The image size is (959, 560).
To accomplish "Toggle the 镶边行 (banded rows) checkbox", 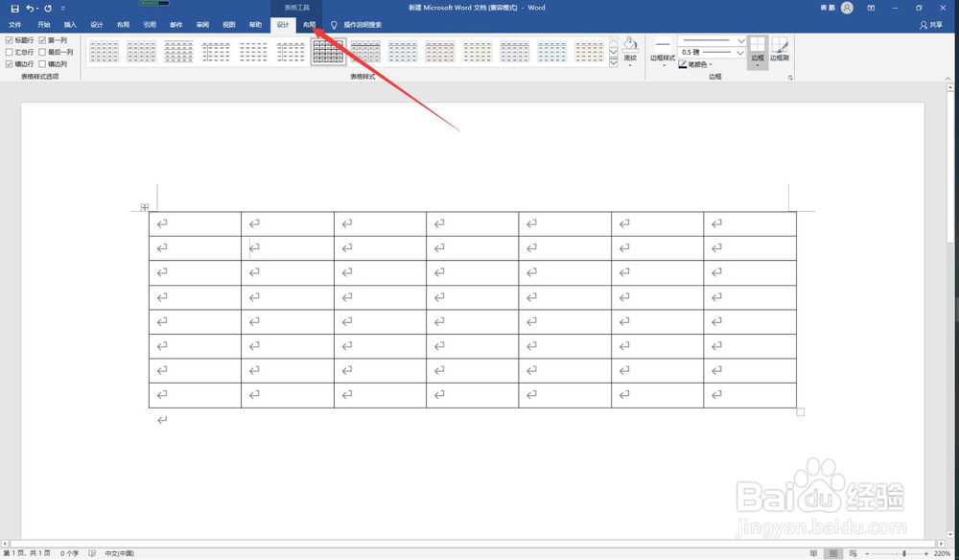I will click(x=10, y=63).
